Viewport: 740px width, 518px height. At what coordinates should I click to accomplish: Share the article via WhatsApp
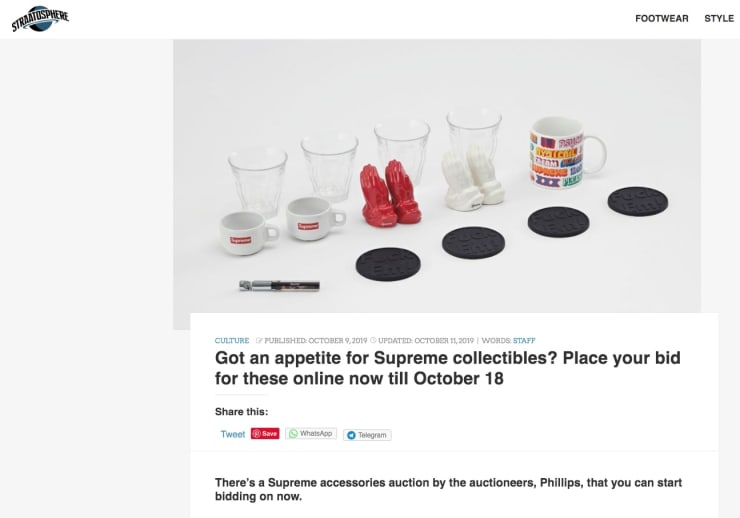click(x=311, y=434)
